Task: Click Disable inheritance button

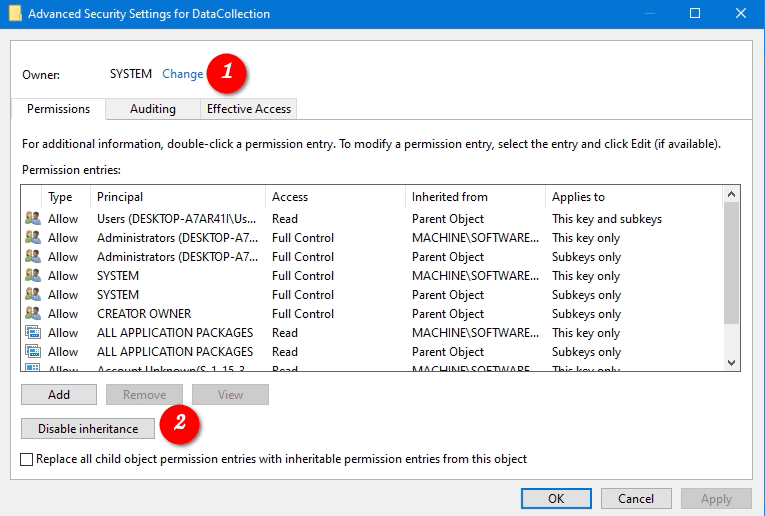Action: (88, 429)
